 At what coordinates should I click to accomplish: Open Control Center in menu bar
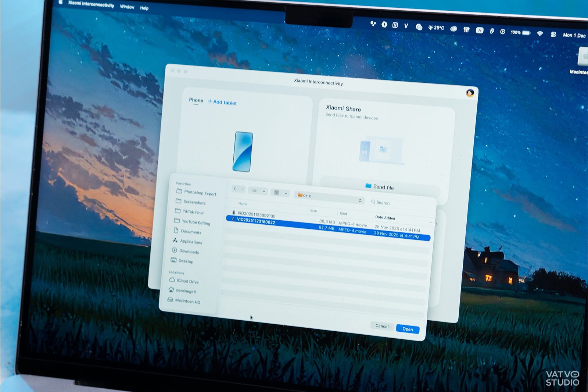point(553,34)
